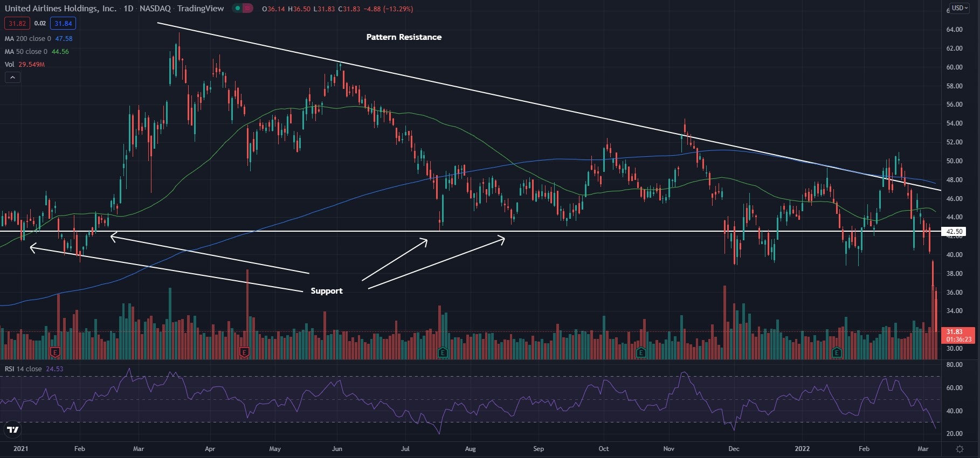980x458 pixels.
Task: Open the July 2021 earnings marker
Action: pos(443,352)
